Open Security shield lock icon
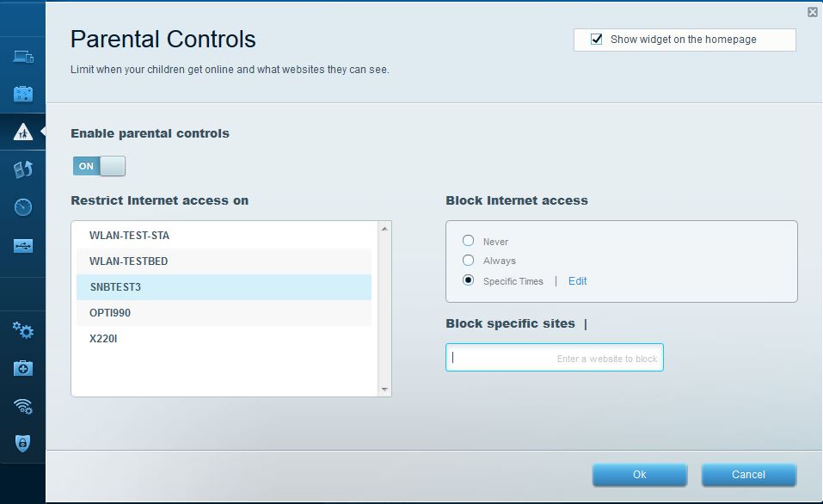Screen dimensions: 823x504 pos(22,443)
